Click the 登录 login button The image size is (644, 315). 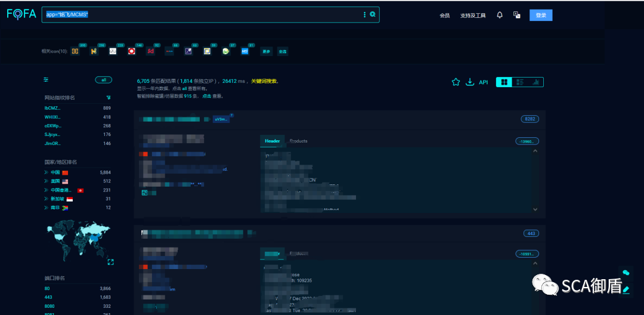541,15
